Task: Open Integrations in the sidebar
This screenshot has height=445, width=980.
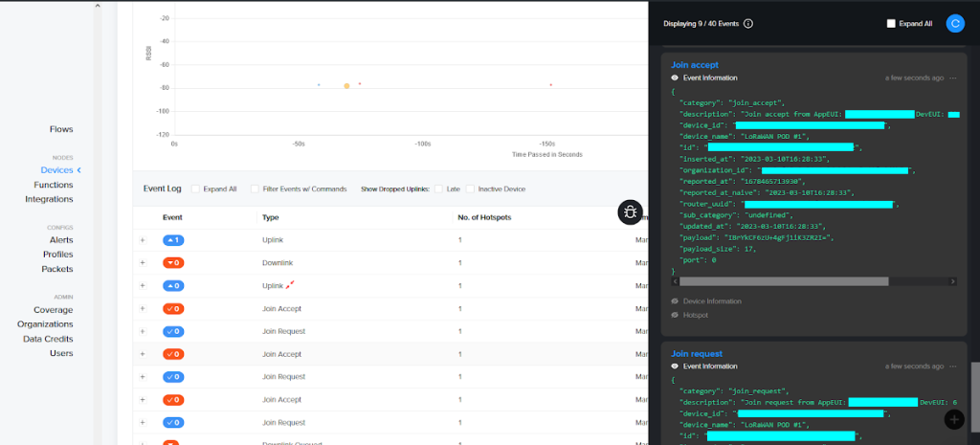Action: 49,199
